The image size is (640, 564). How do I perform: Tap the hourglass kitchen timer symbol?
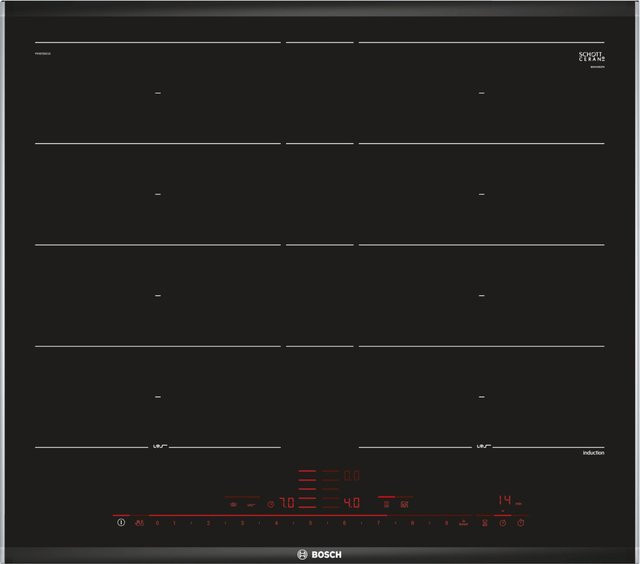click(485, 523)
